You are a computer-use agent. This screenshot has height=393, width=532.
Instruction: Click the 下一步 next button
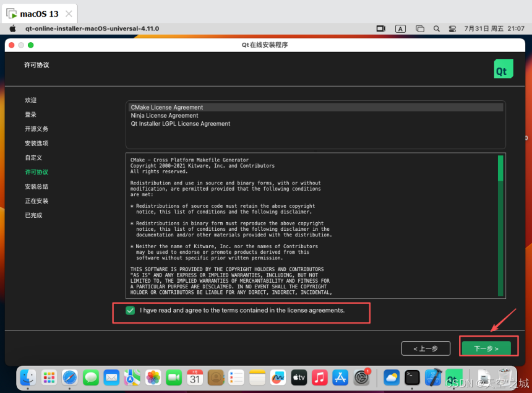[486, 348]
